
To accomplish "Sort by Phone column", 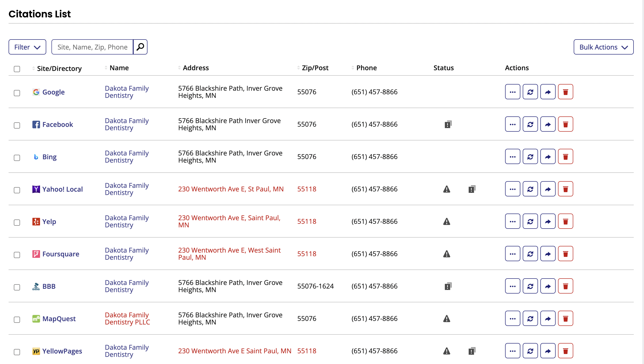I will [364, 68].
